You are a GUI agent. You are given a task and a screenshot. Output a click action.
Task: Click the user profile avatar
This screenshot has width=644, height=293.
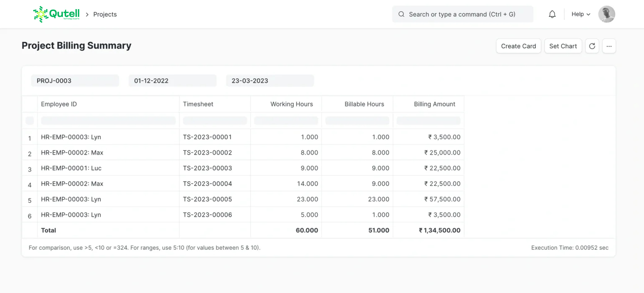pos(606,14)
